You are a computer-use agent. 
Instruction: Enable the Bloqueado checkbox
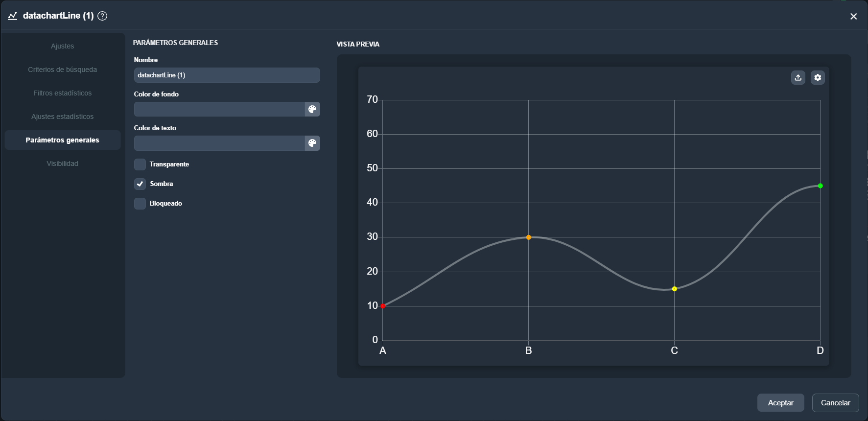[x=140, y=204]
